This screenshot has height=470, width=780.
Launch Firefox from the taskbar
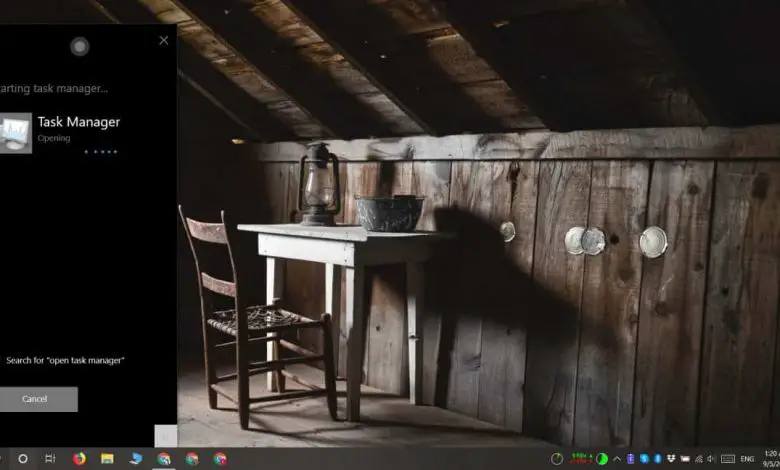point(79,458)
